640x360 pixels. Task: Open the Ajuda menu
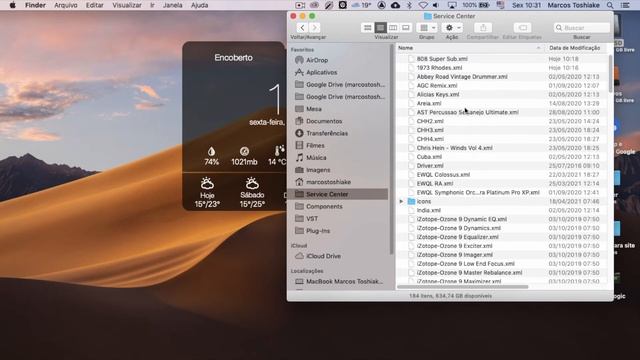(x=200, y=5)
